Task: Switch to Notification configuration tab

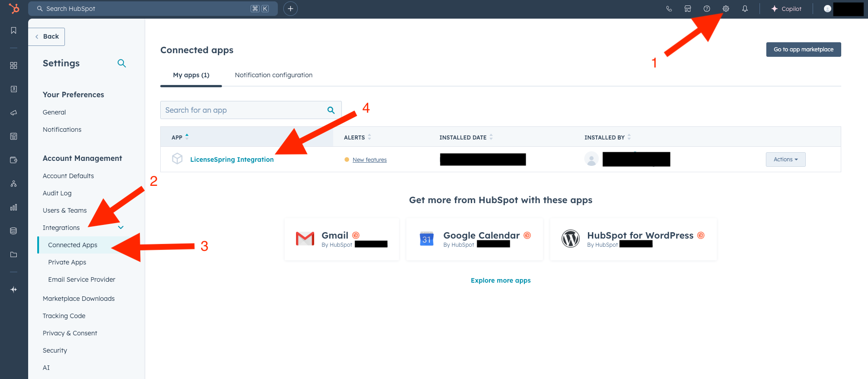Action: coord(273,75)
